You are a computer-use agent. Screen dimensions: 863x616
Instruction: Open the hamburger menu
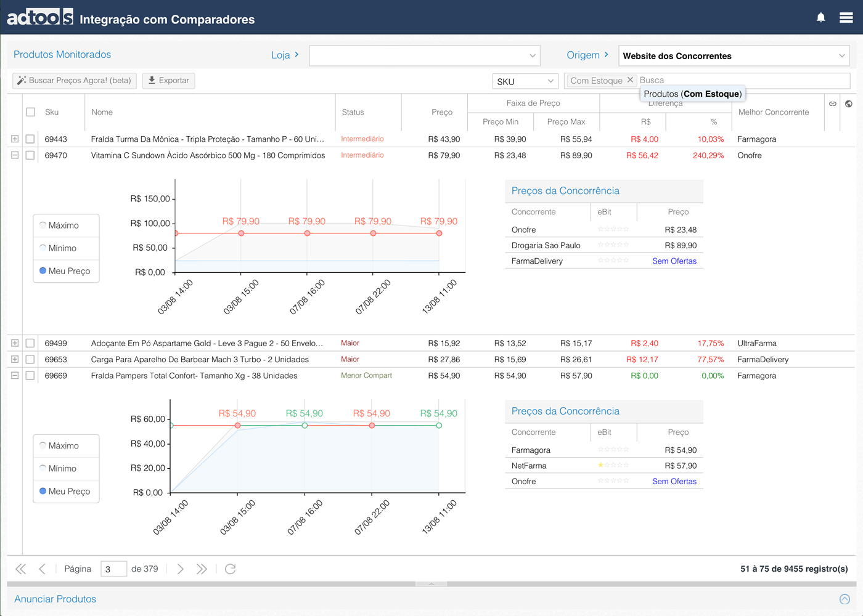846,18
